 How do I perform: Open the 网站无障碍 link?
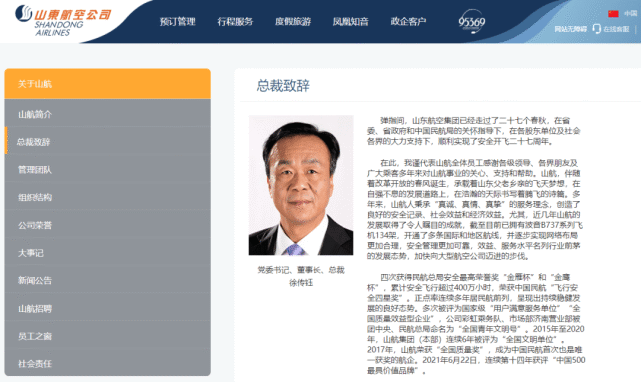click(x=571, y=29)
